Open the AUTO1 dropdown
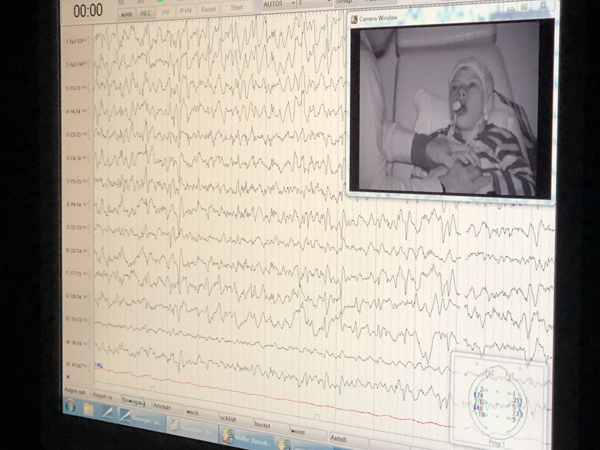The height and width of the screenshot is (450, 600). pos(279,4)
